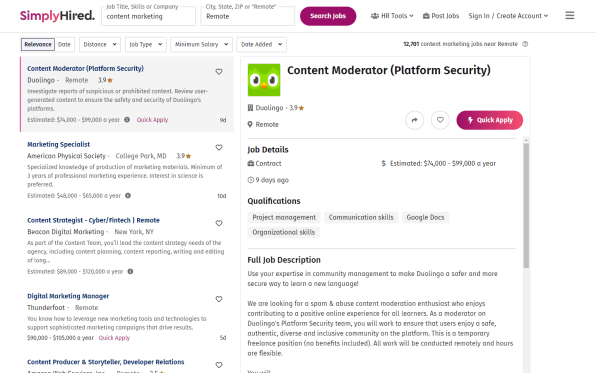This screenshot has width=596, height=373.
Task: Click the dollar sign icon by estimated salary
Action: coord(384,163)
